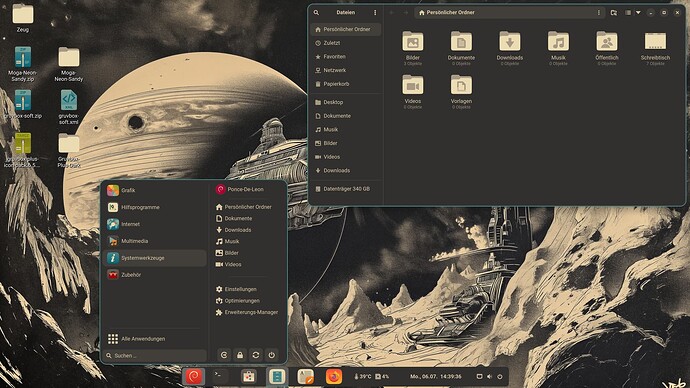This screenshot has width=690, height=388.
Task: Open the Dateien sidebar three-dot menu
Action: point(375,13)
